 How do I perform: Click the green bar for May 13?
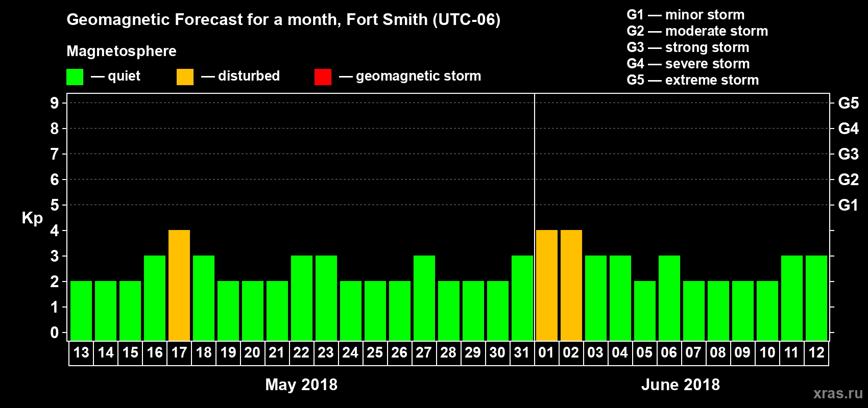(x=81, y=311)
